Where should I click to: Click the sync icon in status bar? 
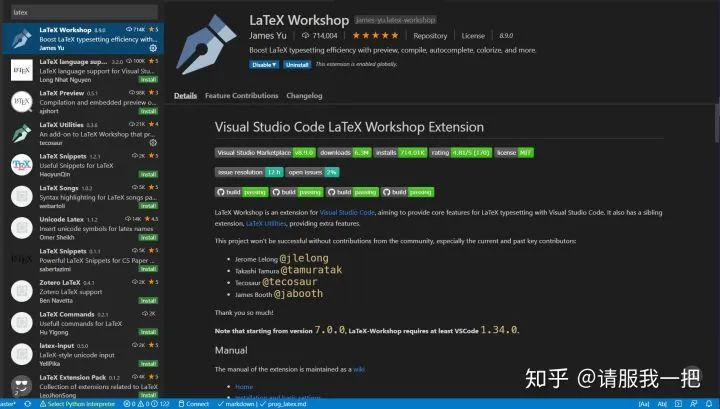[28, 404]
